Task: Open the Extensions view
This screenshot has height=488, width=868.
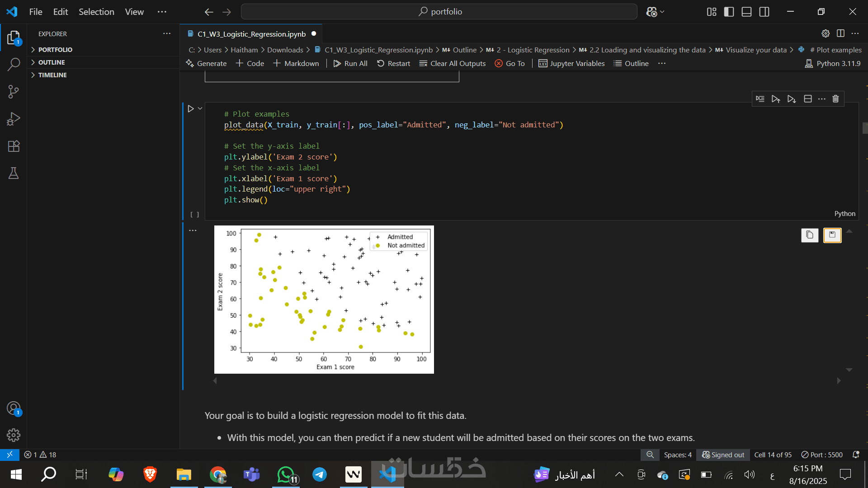Action: 14,146
